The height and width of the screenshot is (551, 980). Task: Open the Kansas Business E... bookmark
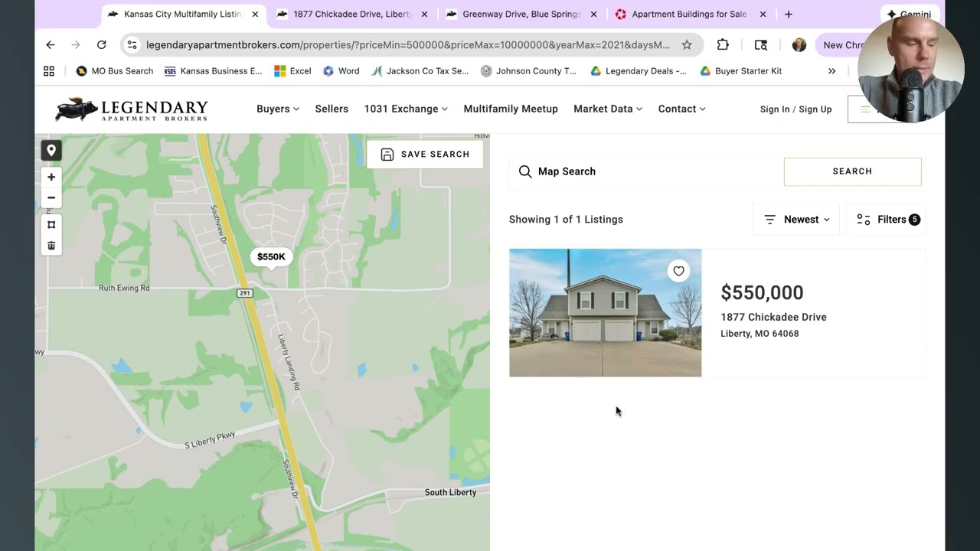[x=214, y=71]
